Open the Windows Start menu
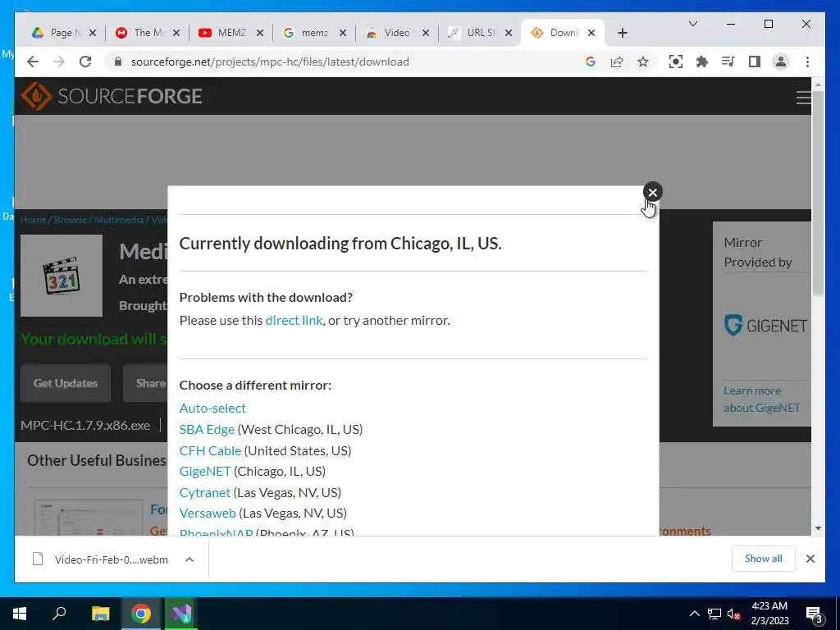Viewport: 840px width, 630px height. tap(20, 614)
